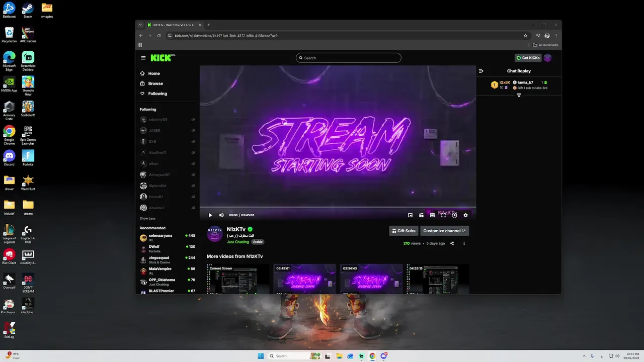Viewport: 644px width, 362px height.
Task: Collapse the Kick sidebar hamburger menu
Action: click(x=143, y=58)
